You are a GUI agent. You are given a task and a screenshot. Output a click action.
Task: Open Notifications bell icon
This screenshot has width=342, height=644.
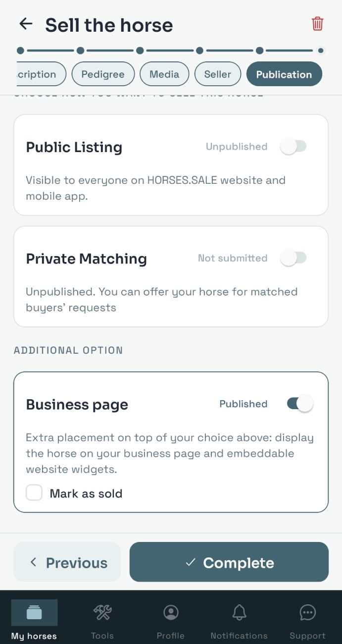point(239,613)
